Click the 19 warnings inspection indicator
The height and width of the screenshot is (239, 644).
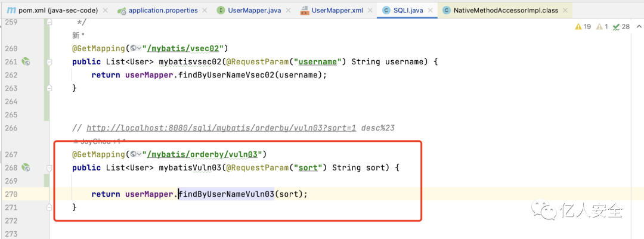pos(583,27)
